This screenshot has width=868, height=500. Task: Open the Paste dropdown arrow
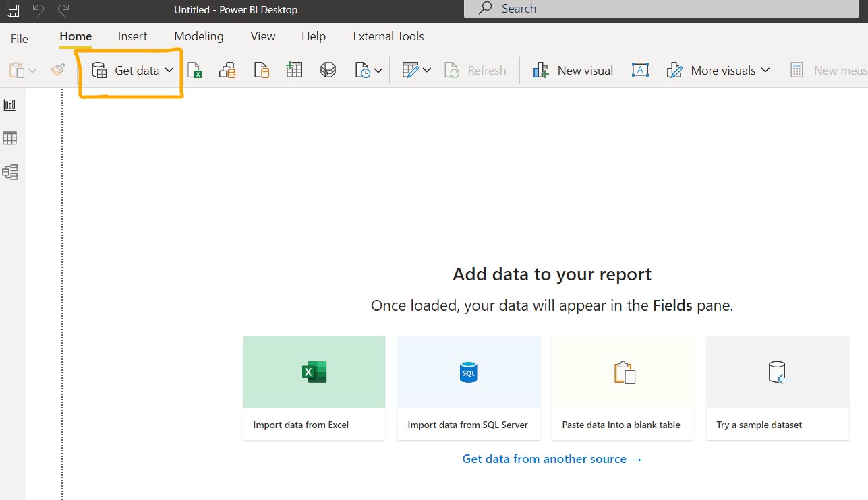click(x=32, y=70)
